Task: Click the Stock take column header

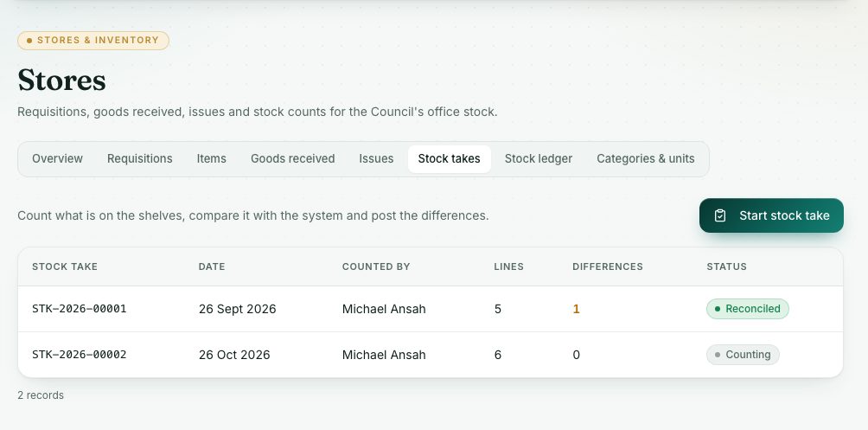Action: (x=65, y=266)
